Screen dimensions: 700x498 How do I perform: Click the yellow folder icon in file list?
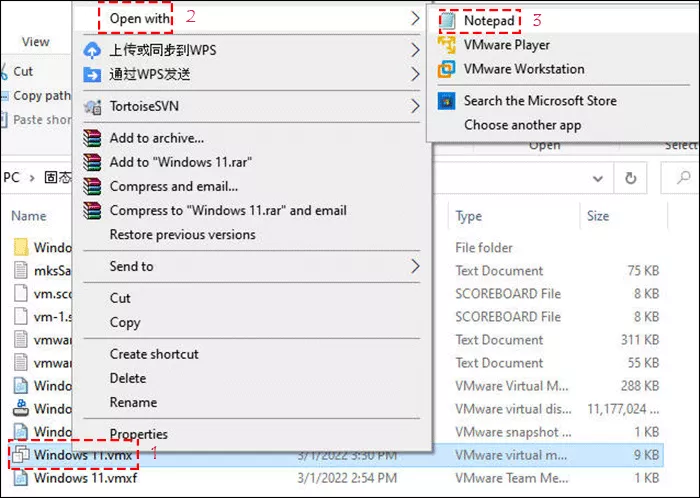pyautogui.click(x=21, y=247)
